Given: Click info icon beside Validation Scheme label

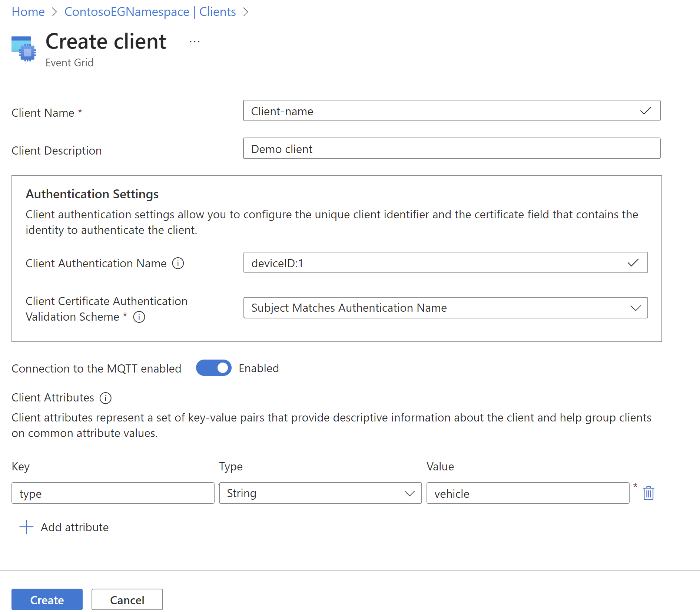Looking at the screenshot, I should (x=139, y=317).
